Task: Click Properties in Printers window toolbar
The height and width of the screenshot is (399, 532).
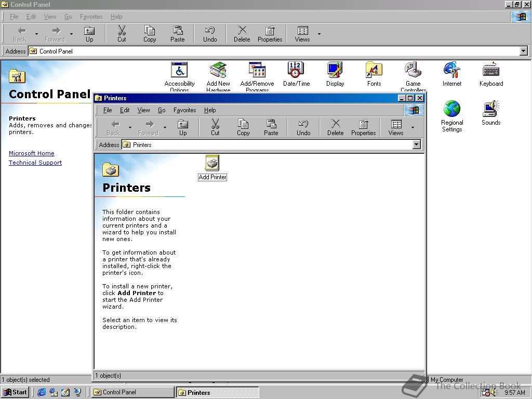Action: coord(363,128)
